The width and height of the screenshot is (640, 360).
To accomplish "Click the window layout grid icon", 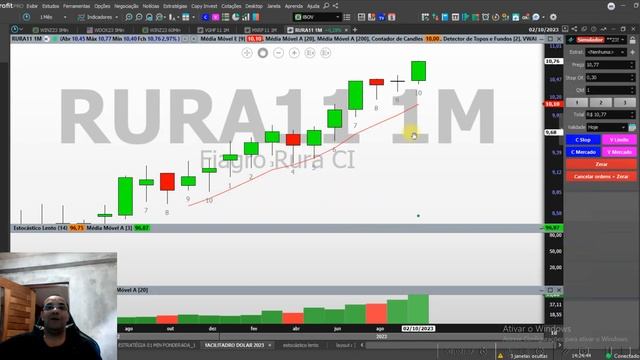I will tap(186, 17).
